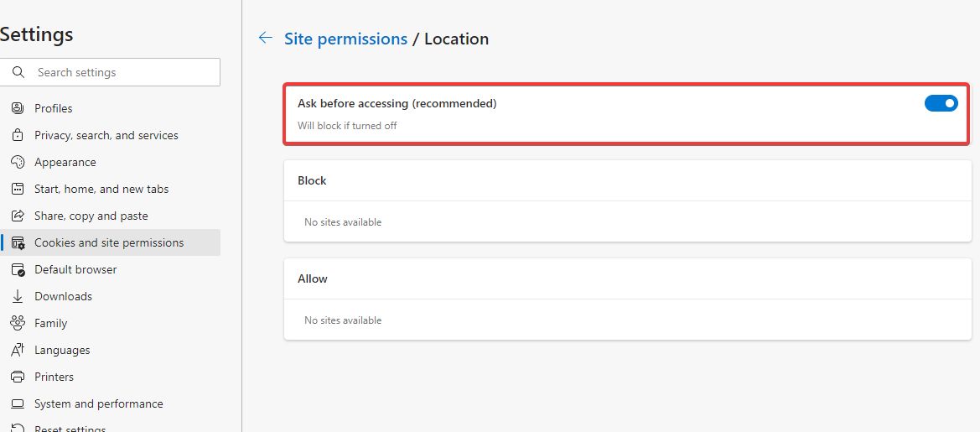980x432 pixels.
Task: Click the Family people icon
Action: (x=18, y=323)
